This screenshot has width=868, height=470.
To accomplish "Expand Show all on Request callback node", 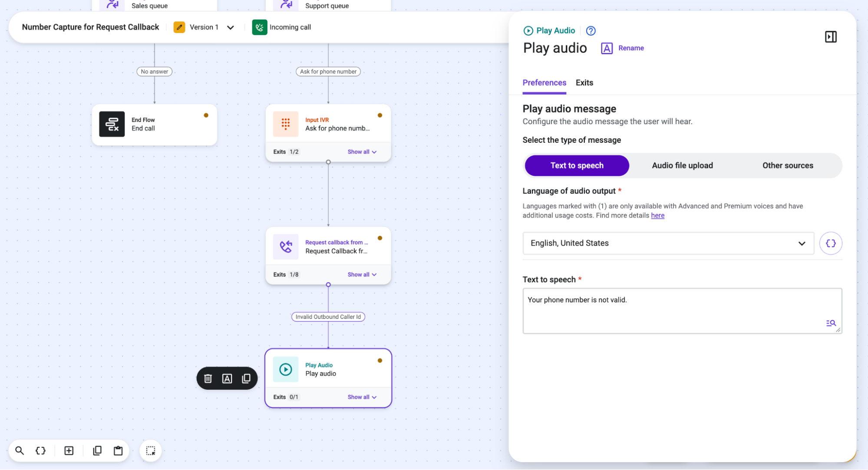I will click(362, 275).
